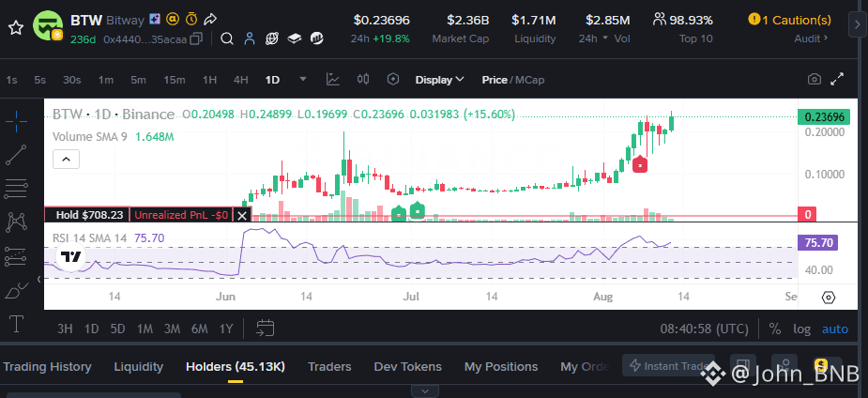Viewport: 868px width, 398px height.
Task: Click the purple sparkle AI icon
Action: coord(155,20)
